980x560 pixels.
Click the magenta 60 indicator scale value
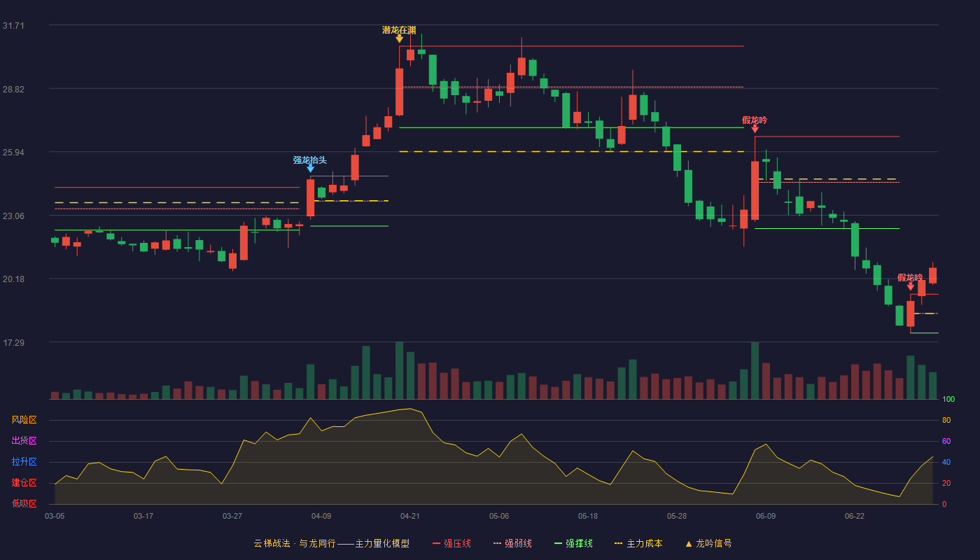point(946,441)
